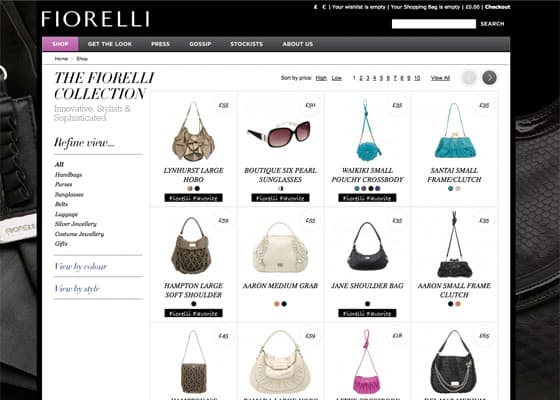This screenshot has height=400, width=560.
Task: Click the Search button
Action: pos(492,24)
